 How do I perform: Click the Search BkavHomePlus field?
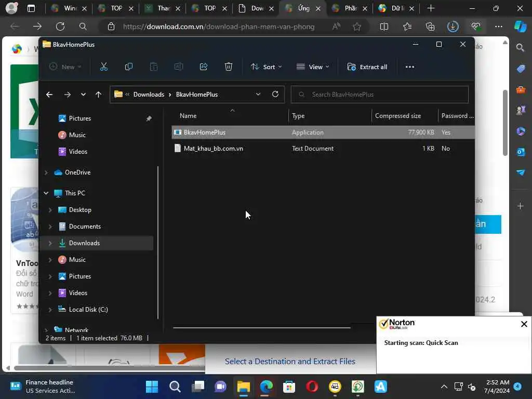[380, 95]
